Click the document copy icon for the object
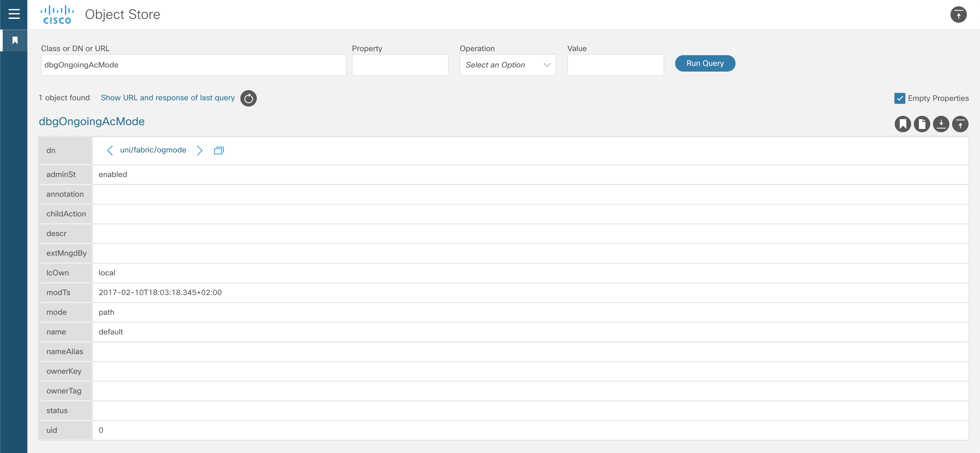The height and width of the screenshot is (453, 980). pyautogui.click(x=922, y=124)
